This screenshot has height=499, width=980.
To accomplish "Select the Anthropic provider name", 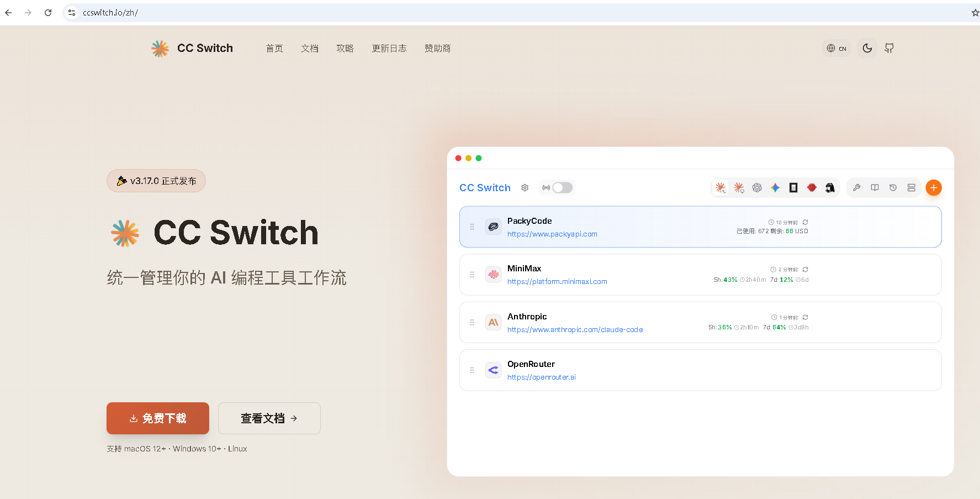I will [527, 317].
